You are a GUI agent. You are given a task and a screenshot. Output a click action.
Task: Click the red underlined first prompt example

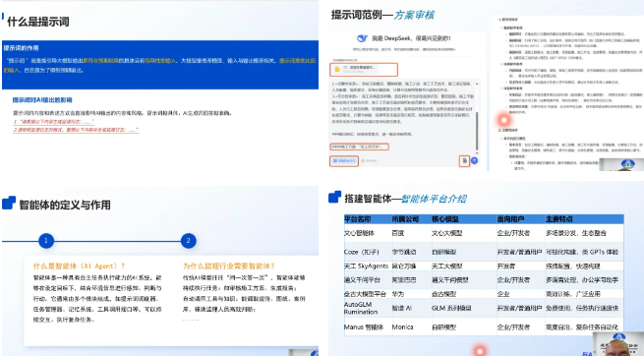pos(54,122)
